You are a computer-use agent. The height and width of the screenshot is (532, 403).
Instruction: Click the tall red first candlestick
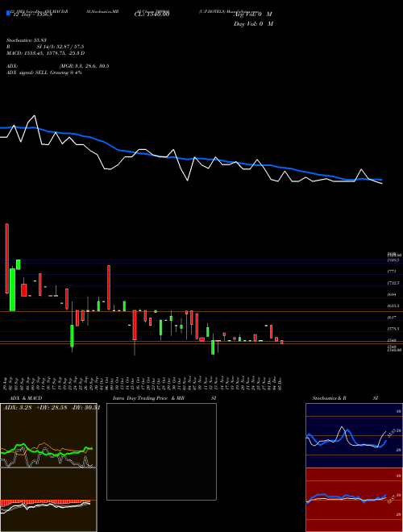(6, 259)
